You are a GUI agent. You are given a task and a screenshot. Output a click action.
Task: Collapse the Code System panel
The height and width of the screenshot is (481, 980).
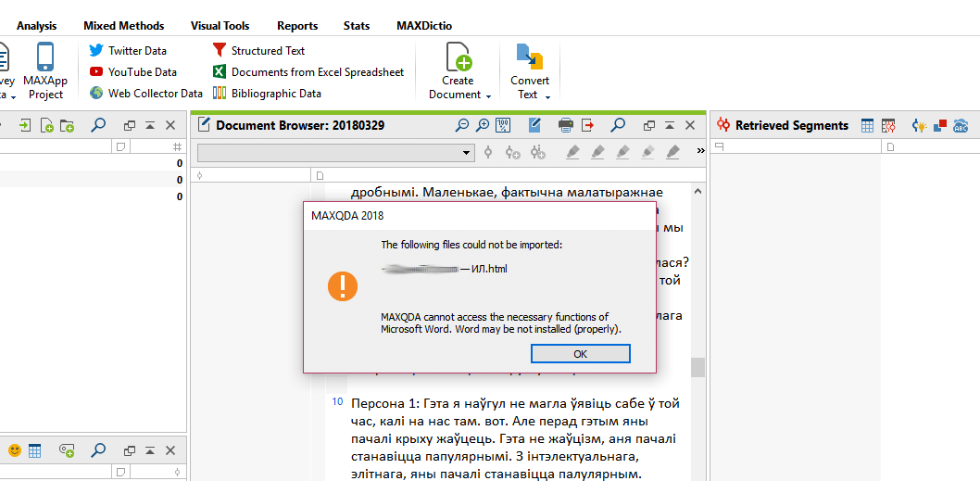tap(150, 449)
